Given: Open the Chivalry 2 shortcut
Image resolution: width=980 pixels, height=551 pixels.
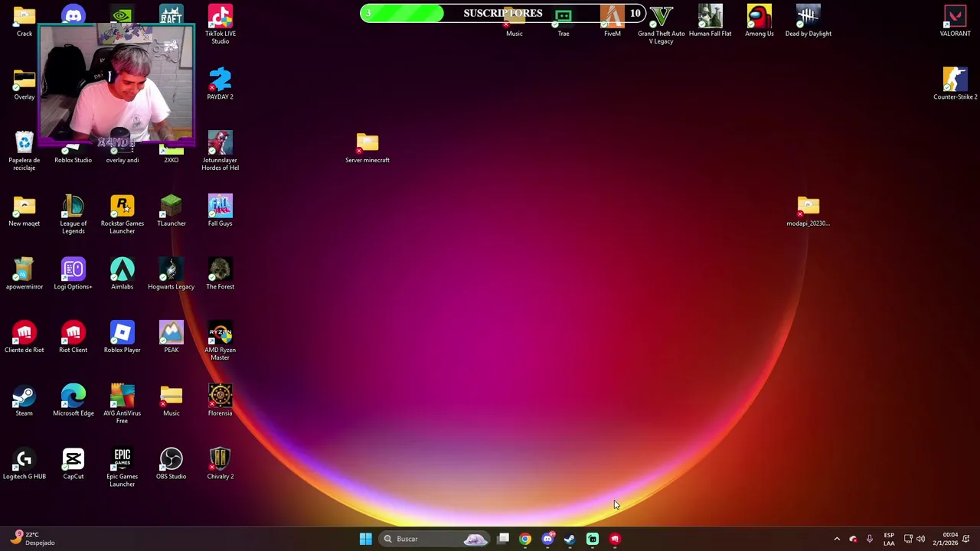Looking at the screenshot, I should pyautogui.click(x=220, y=464).
